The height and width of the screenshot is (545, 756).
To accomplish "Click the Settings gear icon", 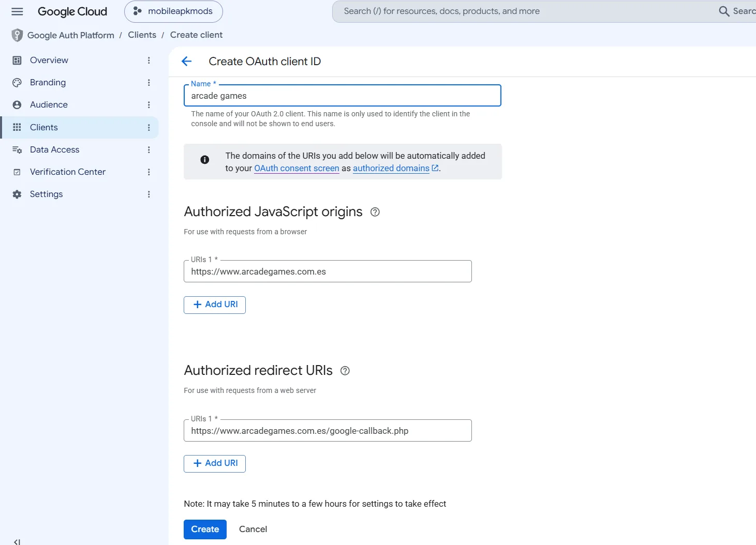I will click(x=17, y=194).
